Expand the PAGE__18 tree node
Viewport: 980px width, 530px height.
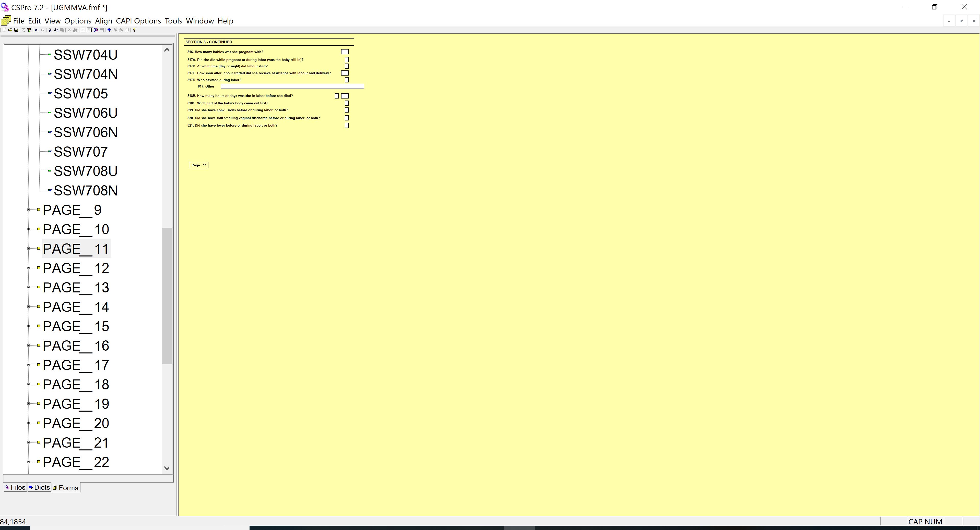tap(29, 384)
